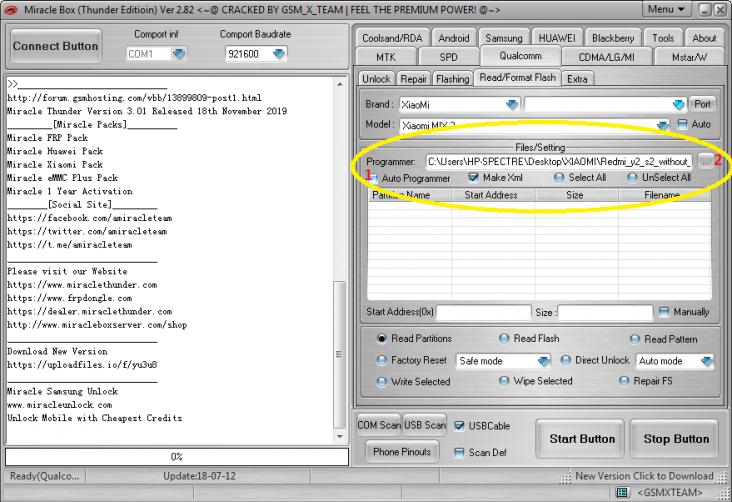Open the Unlock sub-tab
Screen dimensions: 732x502
[x=376, y=79]
